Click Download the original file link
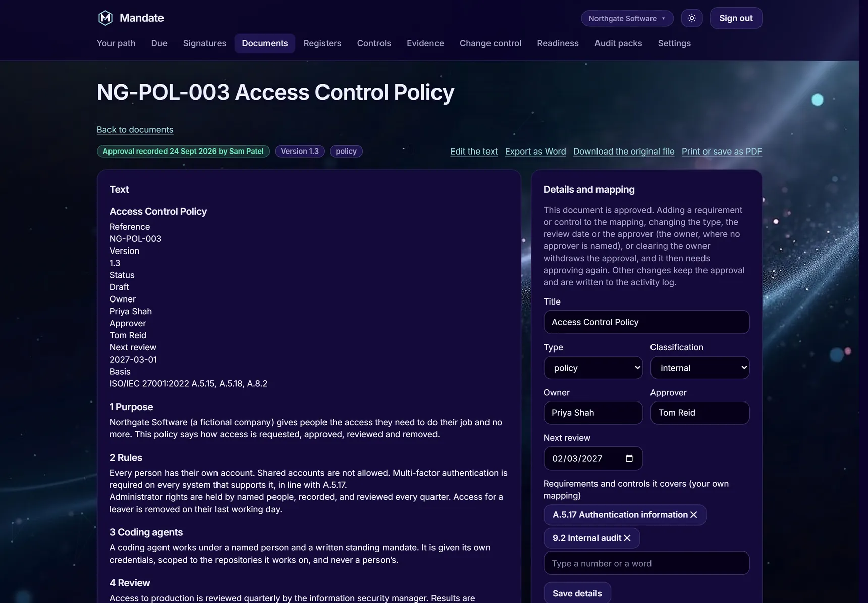The width and height of the screenshot is (868, 603). 624,152
